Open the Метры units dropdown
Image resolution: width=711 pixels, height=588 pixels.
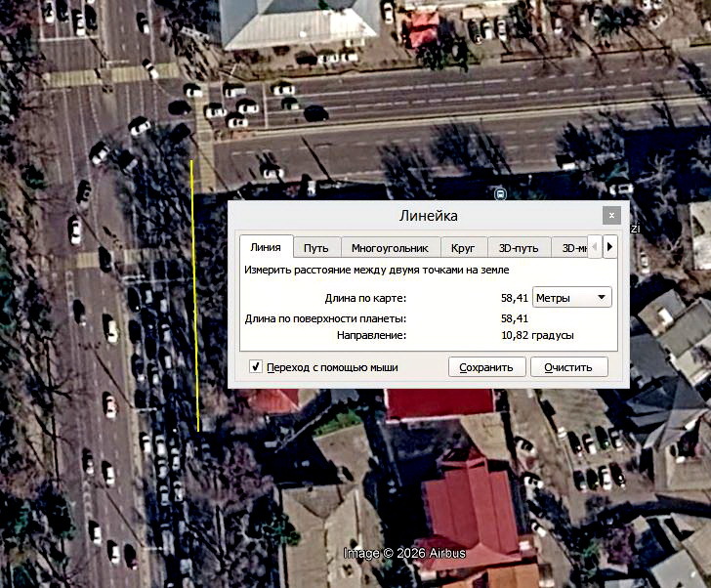(x=571, y=298)
